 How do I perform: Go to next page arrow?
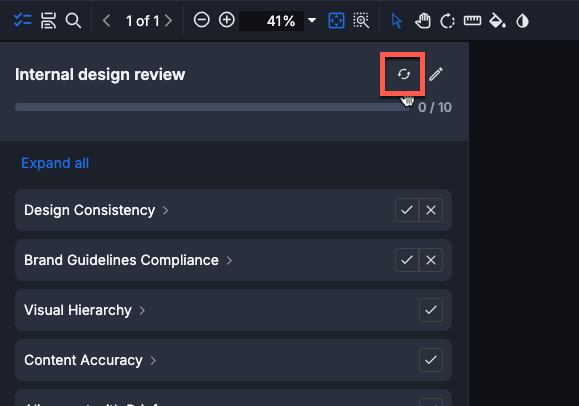click(x=168, y=21)
